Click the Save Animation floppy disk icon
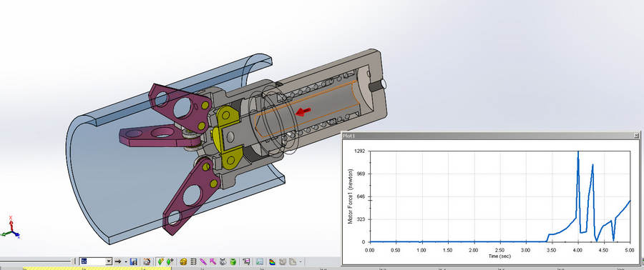The image size is (644, 270). click(134, 261)
